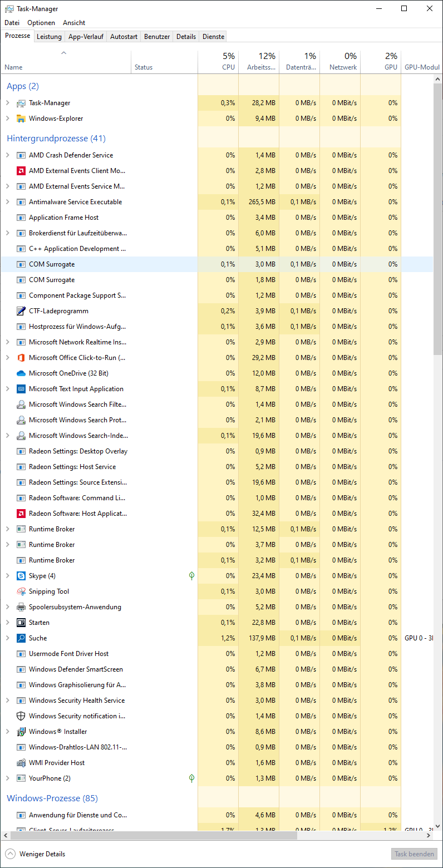
Task: Sort by the Netzwerk column header
Action: pyautogui.click(x=340, y=62)
